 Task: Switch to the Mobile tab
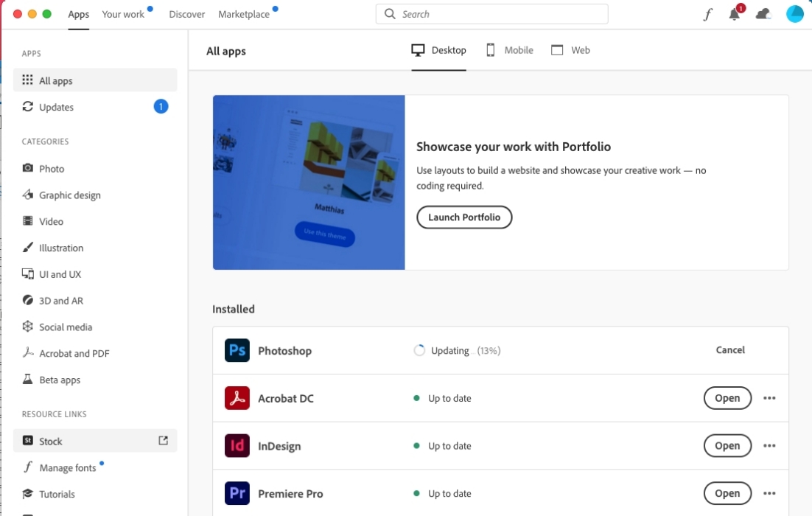click(x=510, y=50)
